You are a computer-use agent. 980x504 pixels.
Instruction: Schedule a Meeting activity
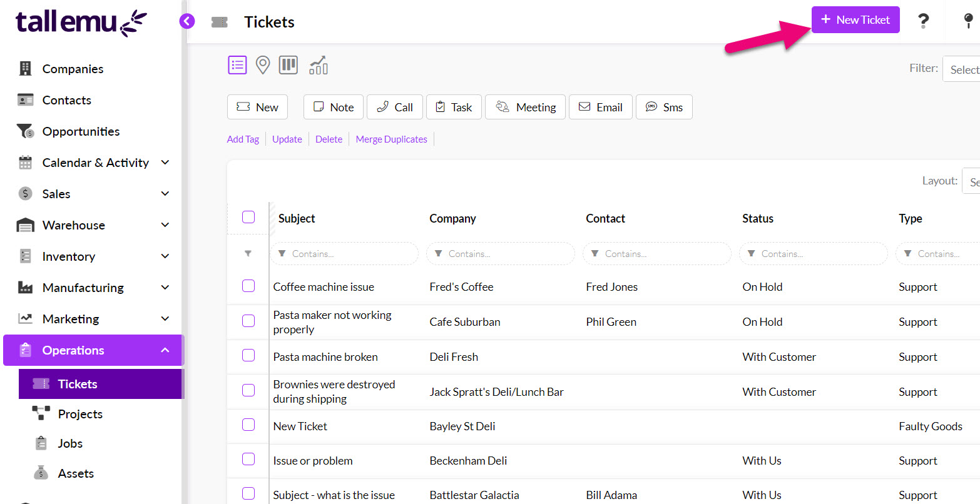pos(526,107)
